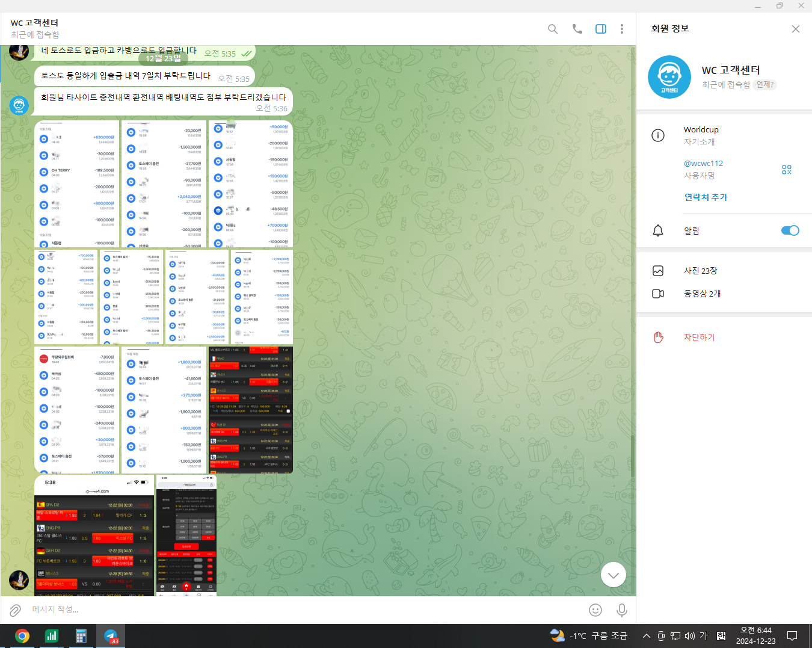The width and height of the screenshot is (812, 648).
Task: Start a voice call with the phone icon
Action: click(x=577, y=29)
